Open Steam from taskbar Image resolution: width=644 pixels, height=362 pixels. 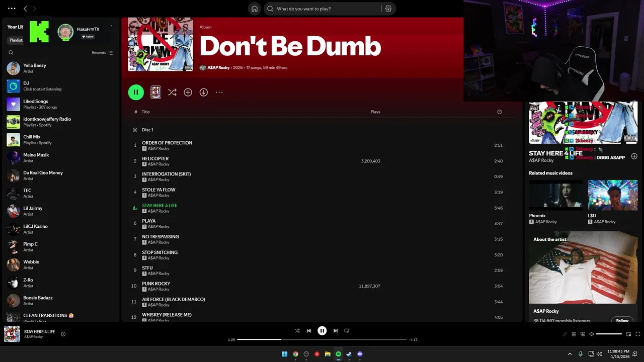coord(349,354)
